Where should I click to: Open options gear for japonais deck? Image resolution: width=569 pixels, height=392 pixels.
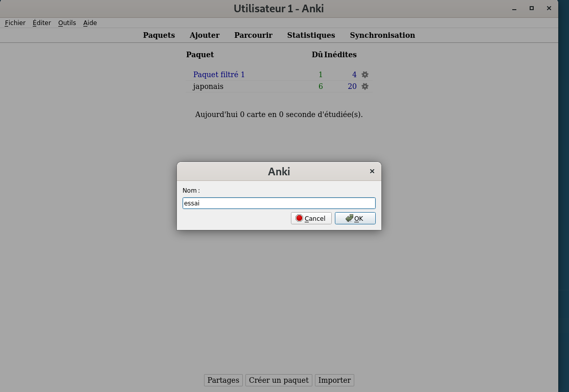click(365, 86)
